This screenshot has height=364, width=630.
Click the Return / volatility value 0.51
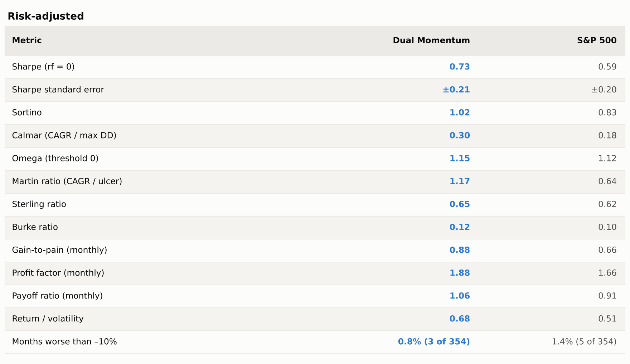pos(607,319)
